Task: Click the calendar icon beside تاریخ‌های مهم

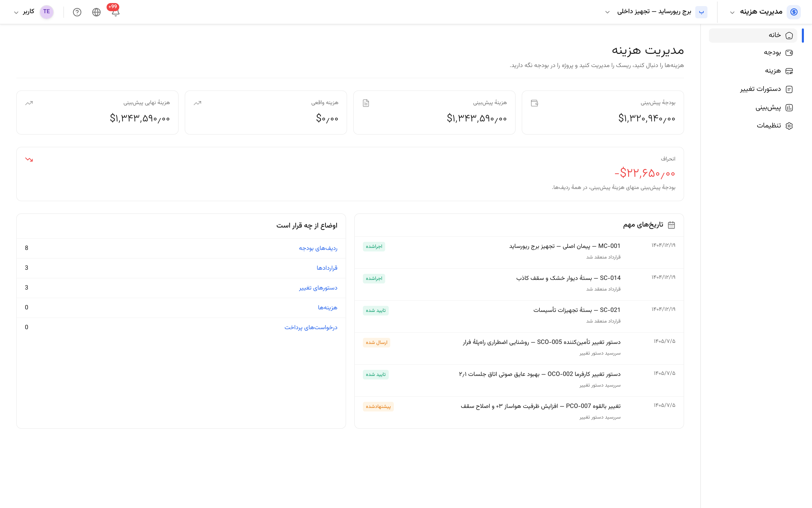Action: click(x=671, y=225)
